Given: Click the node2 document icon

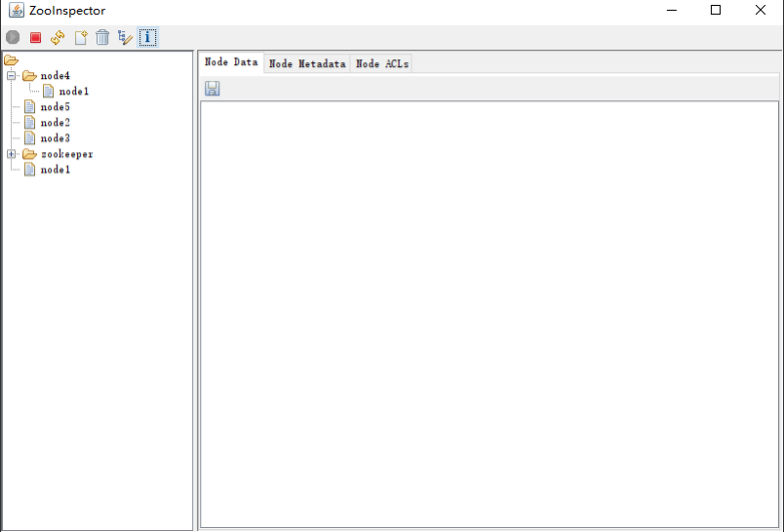Looking at the screenshot, I should tap(29, 123).
